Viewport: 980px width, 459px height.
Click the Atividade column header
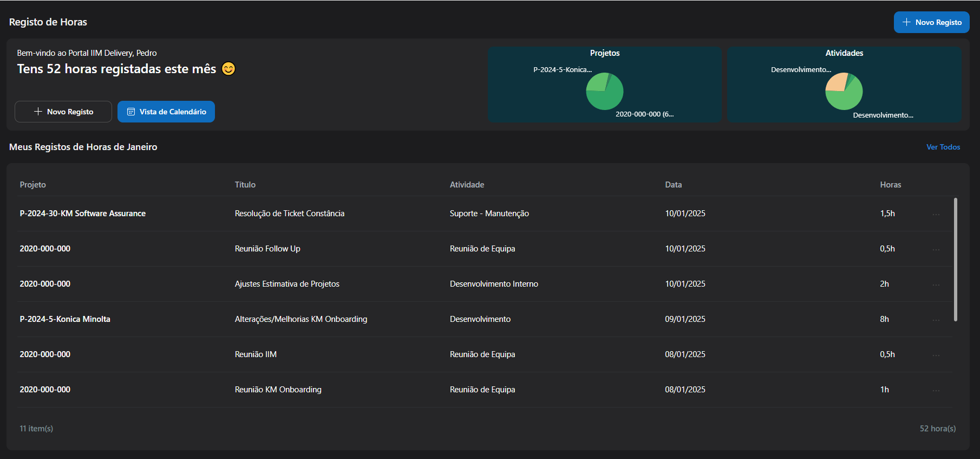[x=467, y=185]
